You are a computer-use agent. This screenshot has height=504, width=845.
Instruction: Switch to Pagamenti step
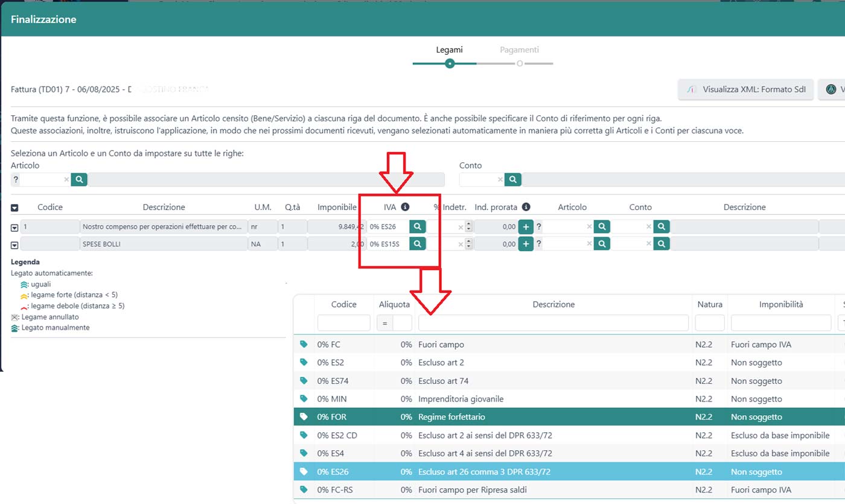click(519, 50)
